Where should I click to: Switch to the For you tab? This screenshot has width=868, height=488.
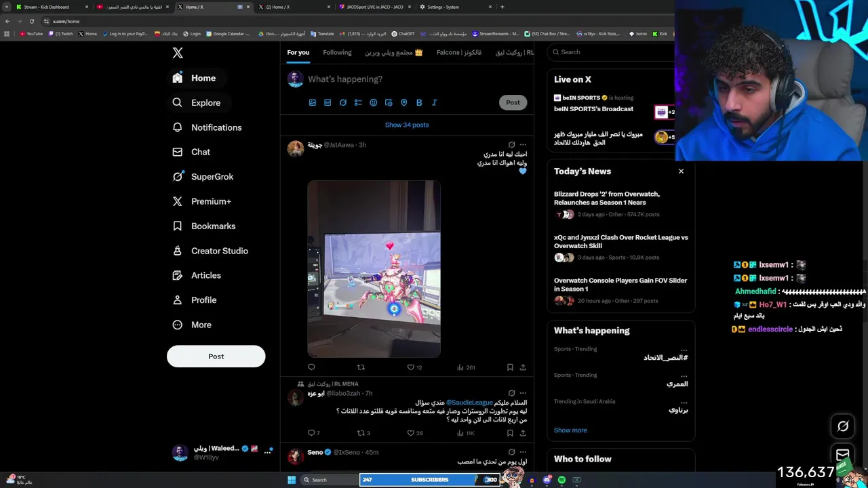298,53
